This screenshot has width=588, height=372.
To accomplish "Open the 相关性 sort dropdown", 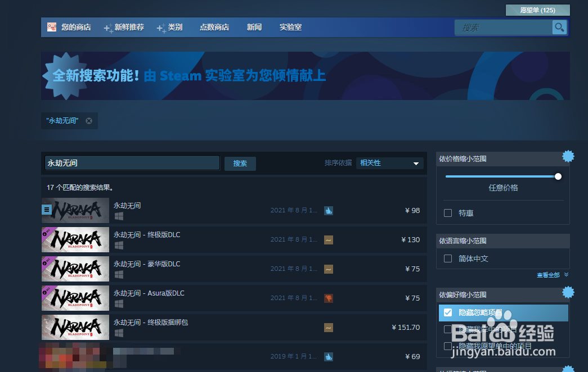I will pos(389,163).
